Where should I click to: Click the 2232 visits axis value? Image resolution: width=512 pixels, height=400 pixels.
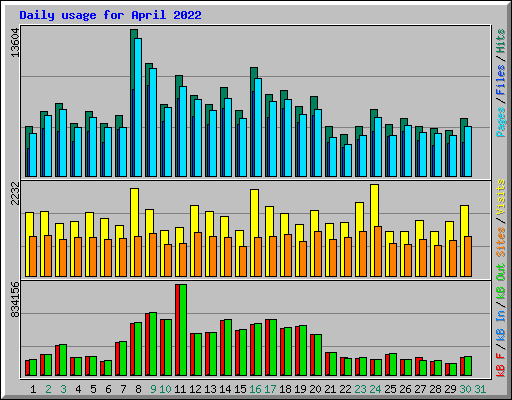click(x=15, y=193)
